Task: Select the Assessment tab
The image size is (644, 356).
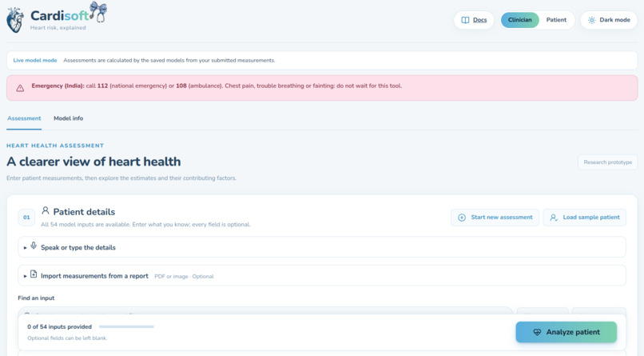Action: tap(24, 118)
